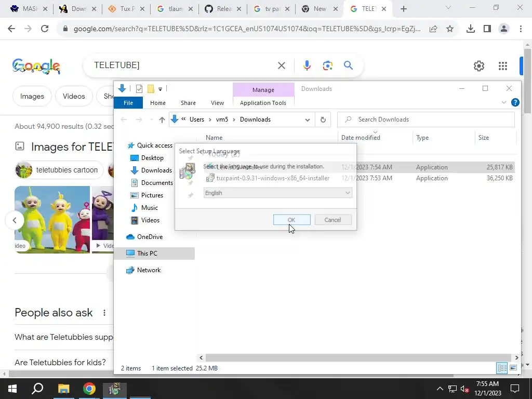This screenshot has height=399, width=532.
Task: Refresh the Downloads folder
Action: (323, 120)
